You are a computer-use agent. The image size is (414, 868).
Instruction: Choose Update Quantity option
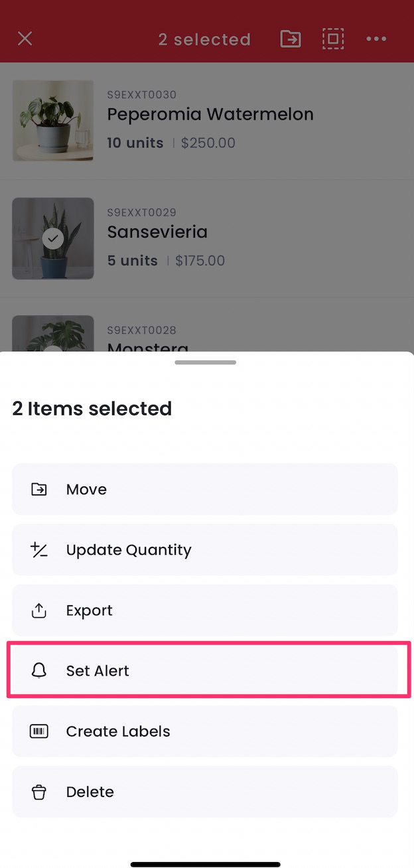tap(205, 550)
